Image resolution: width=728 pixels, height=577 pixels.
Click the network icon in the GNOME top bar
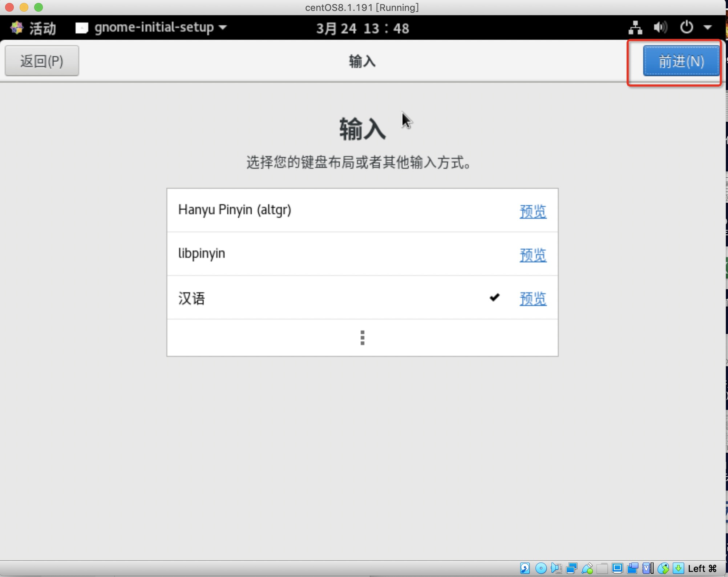tap(635, 27)
